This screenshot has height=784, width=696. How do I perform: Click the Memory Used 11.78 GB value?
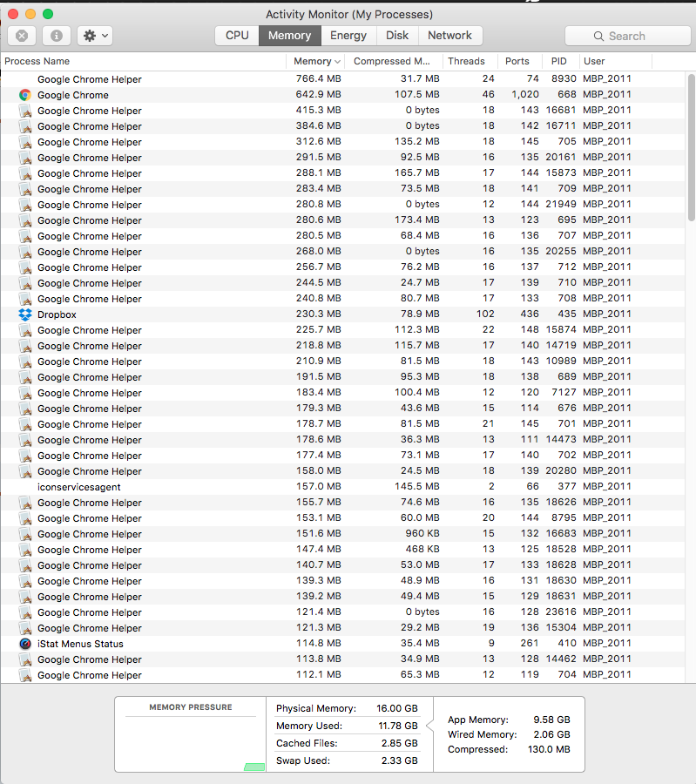point(398,726)
